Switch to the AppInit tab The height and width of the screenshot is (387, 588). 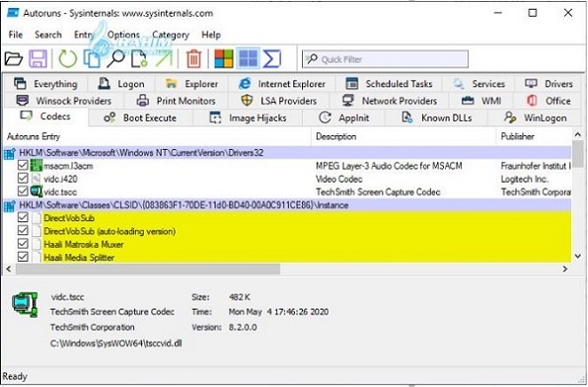pos(343,117)
